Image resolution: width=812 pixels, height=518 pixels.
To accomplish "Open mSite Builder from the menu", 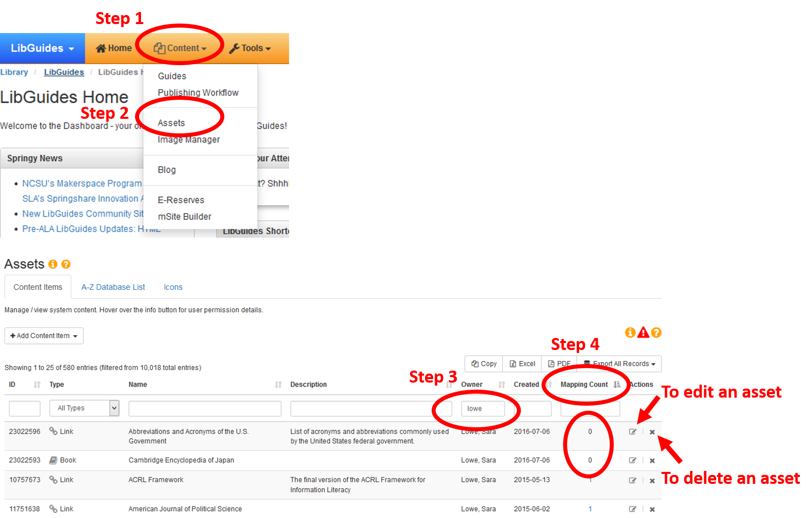I will [185, 217].
